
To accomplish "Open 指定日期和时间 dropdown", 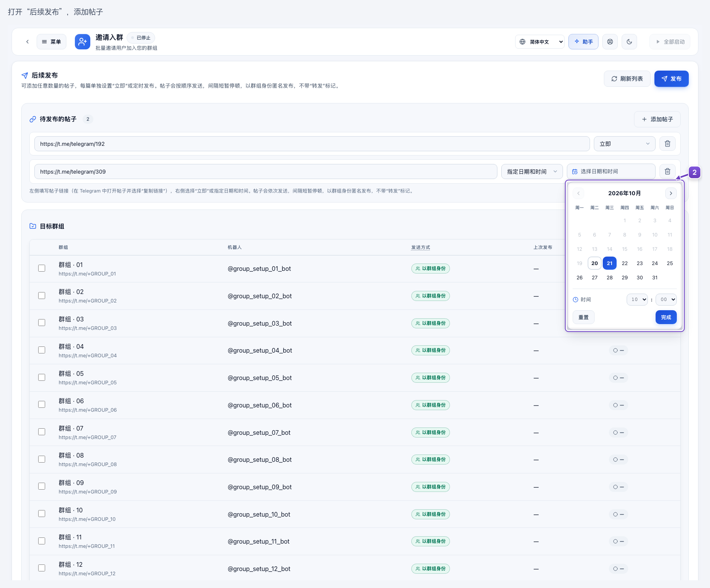I will [x=532, y=172].
